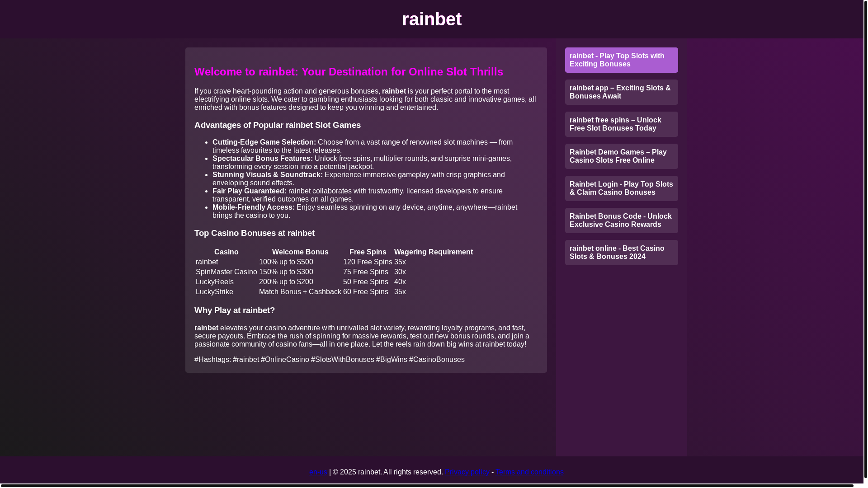Image resolution: width=868 pixels, height=488 pixels.
Task: Click the 'LuckyStrike' table cell
Action: pyautogui.click(x=214, y=292)
